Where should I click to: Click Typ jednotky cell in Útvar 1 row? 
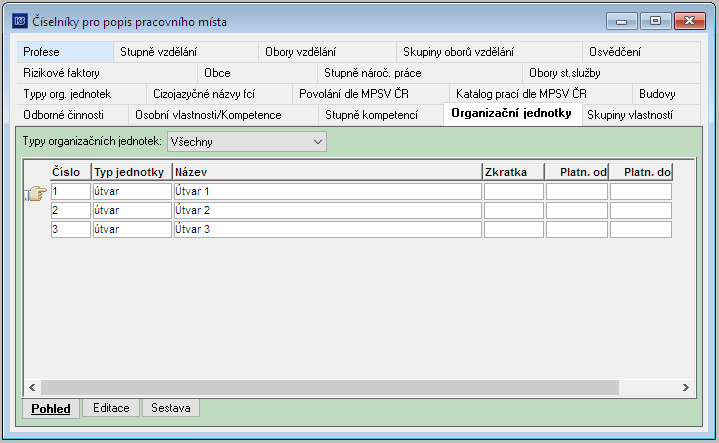(132, 191)
